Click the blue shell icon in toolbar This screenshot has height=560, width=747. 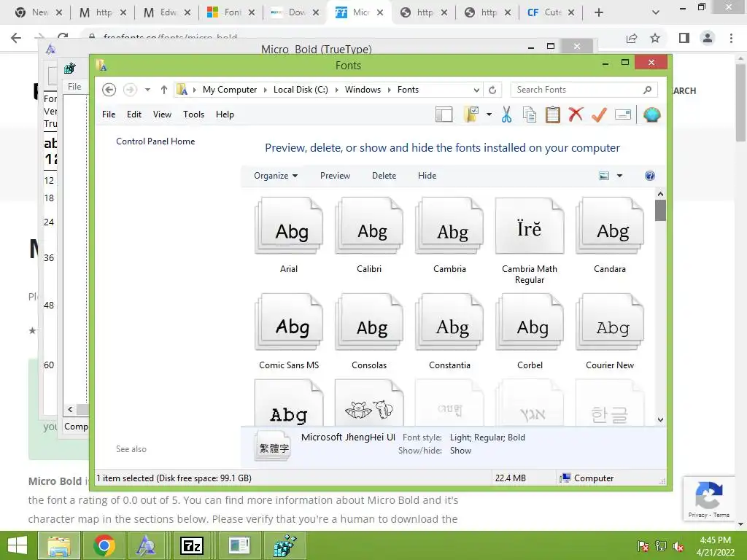(x=651, y=114)
